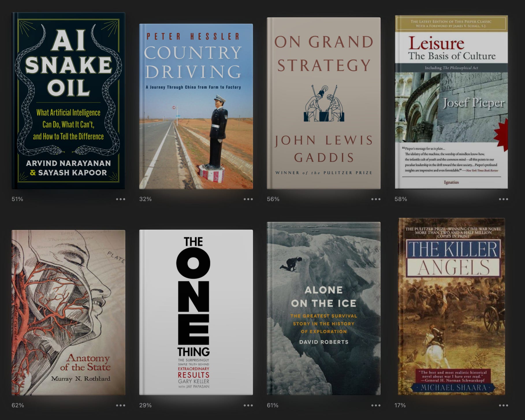Click the 61% progress under Alone on the Ice

point(273,405)
